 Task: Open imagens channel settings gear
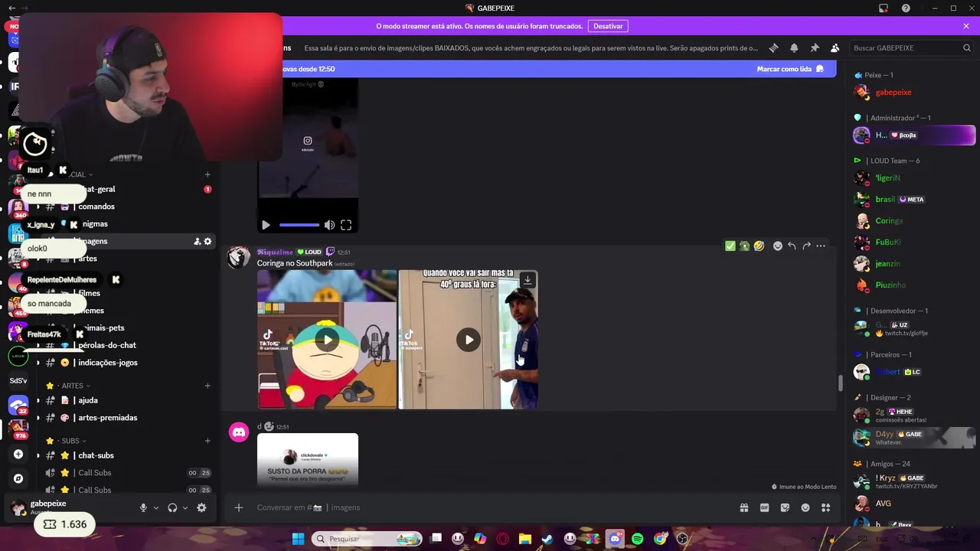pyautogui.click(x=207, y=241)
